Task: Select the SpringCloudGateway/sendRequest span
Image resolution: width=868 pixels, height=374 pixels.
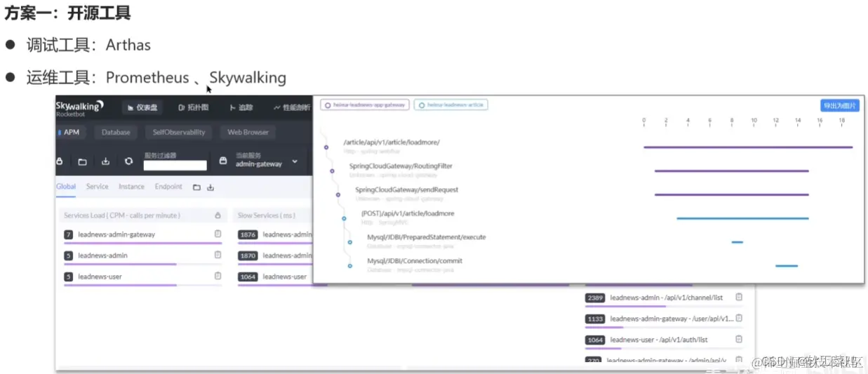Action: click(x=406, y=189)
